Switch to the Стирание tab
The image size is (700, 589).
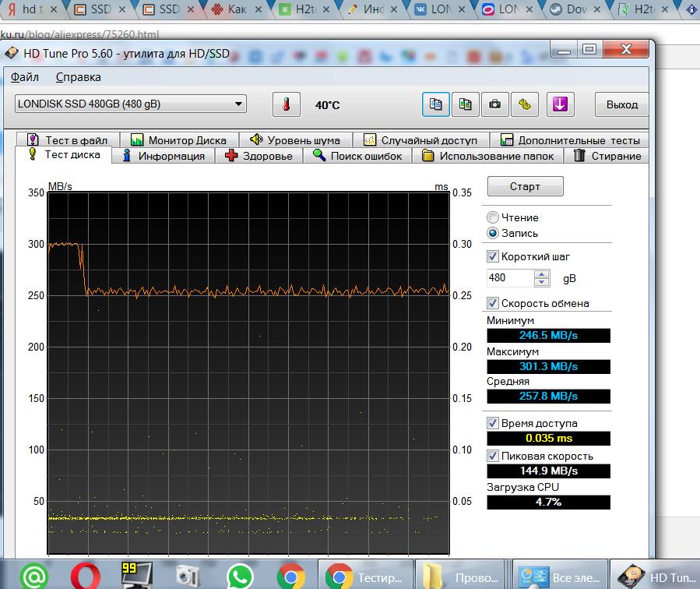point(607,156)
